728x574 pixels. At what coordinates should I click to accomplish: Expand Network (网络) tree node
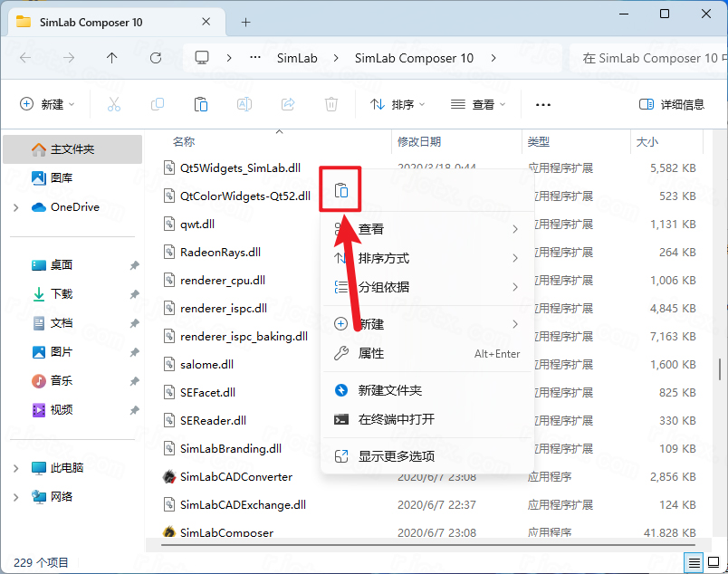pos(15,497)
